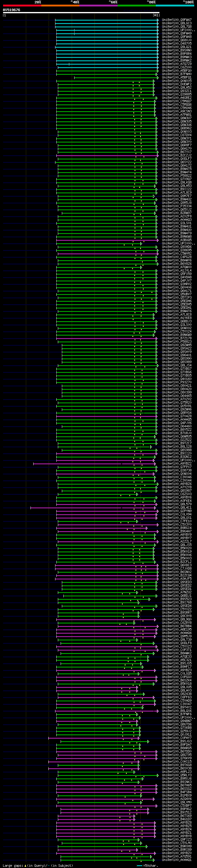197x868 pixels.
Task: Select hit label UniRef100_Q39885
Action: tap(177, 94)
